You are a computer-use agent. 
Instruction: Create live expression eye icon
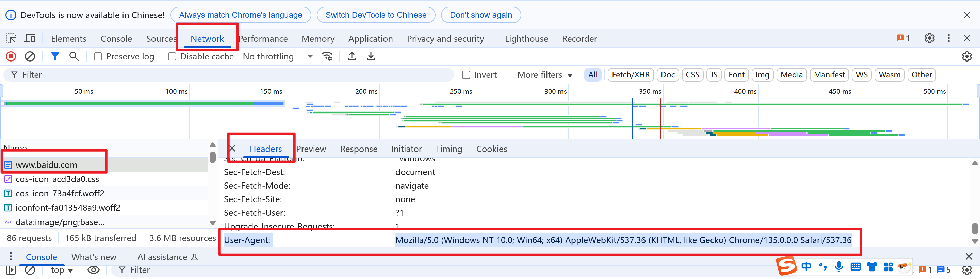pyautogui.click(x=94, y=270)
